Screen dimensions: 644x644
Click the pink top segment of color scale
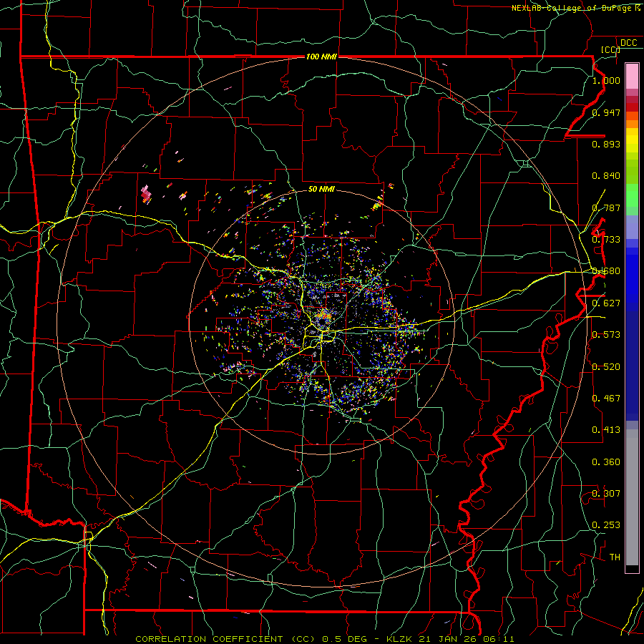632,76
